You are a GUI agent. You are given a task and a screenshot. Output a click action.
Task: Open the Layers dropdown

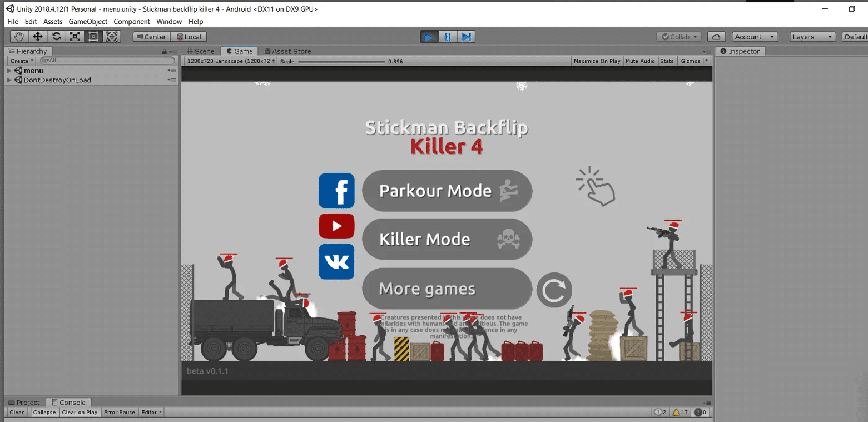(x=812, y=36)
